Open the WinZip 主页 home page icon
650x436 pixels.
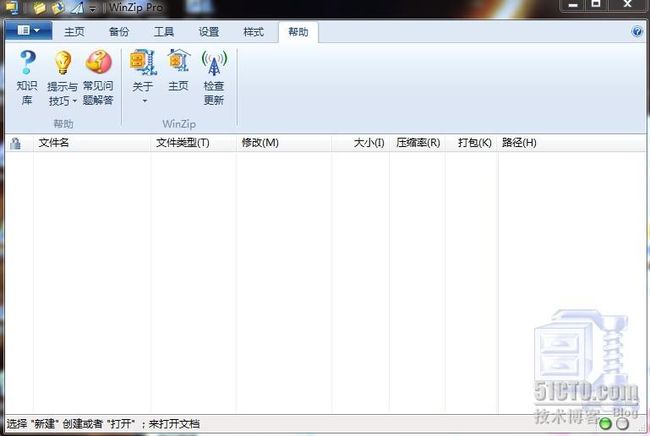click(x=179, y=61)
